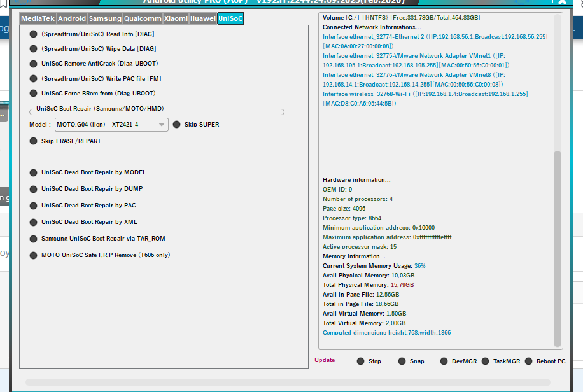The width and height of the screenshot is (583, 392).
Task: Run UniSoC Dead Boot Repair by XML
Action: (x=83, y=222)
